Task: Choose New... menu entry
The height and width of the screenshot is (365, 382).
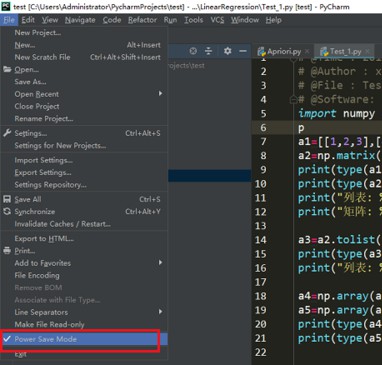Action: [83, 45]
